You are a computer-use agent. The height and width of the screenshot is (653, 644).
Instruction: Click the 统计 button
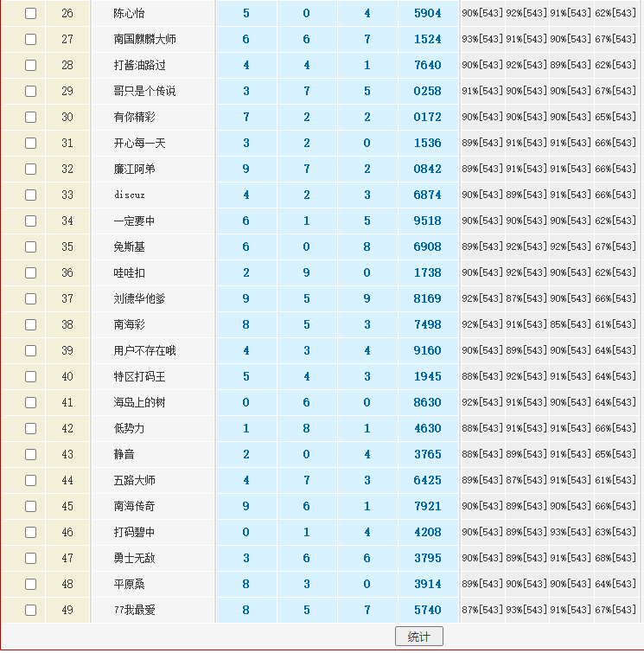click(x=418, y=637)
